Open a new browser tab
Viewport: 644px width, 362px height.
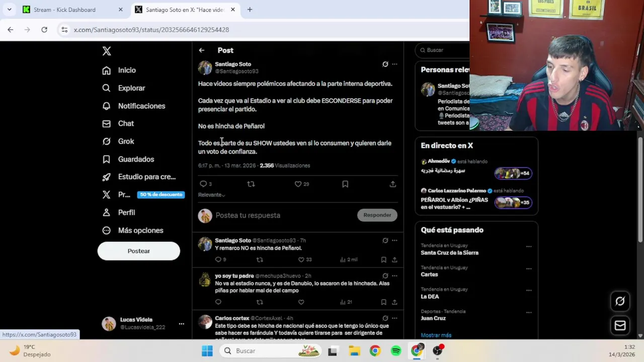point(250,10)
